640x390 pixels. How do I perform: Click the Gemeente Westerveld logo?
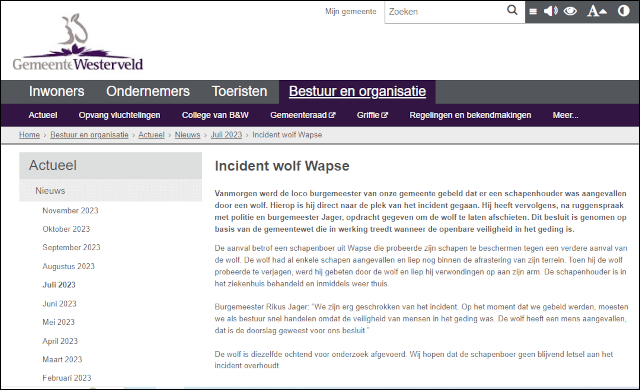tap(78, 42)
